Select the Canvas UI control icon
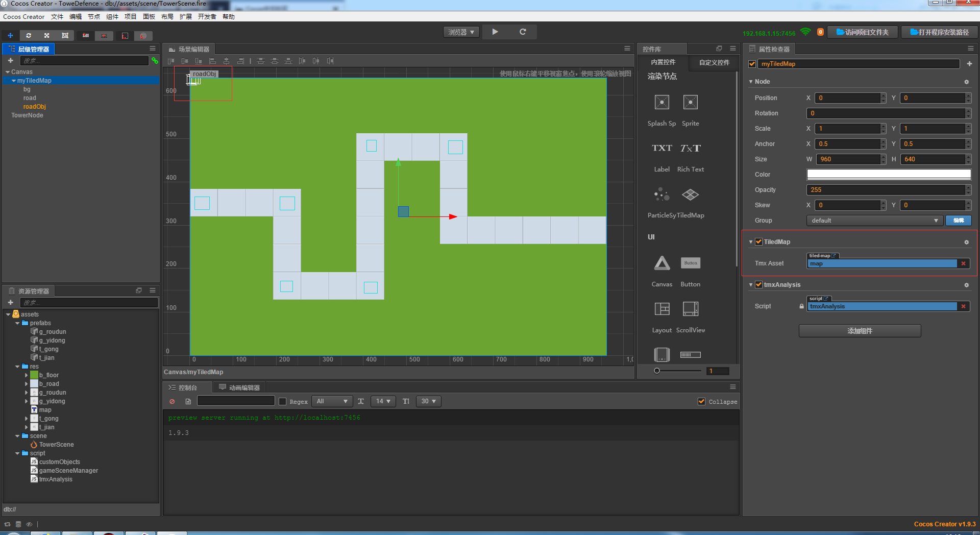Screen dimensions: 980x535 [x=662, y=263]
